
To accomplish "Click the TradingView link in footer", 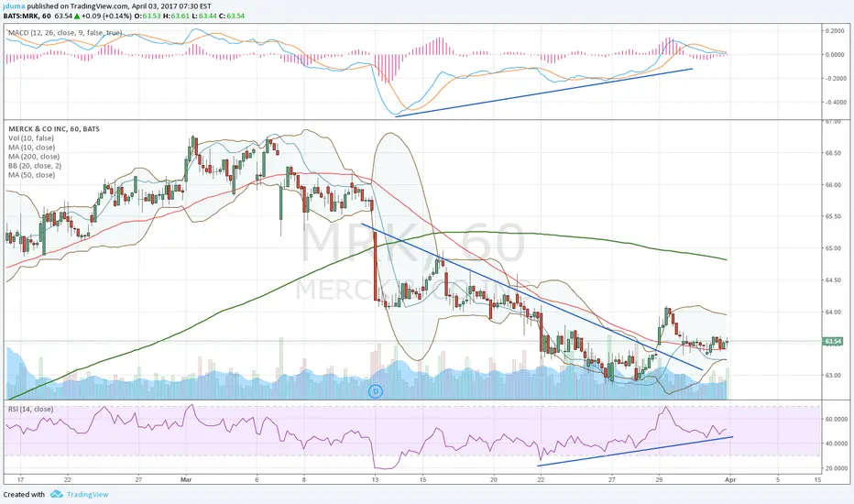I will point(87,495).
